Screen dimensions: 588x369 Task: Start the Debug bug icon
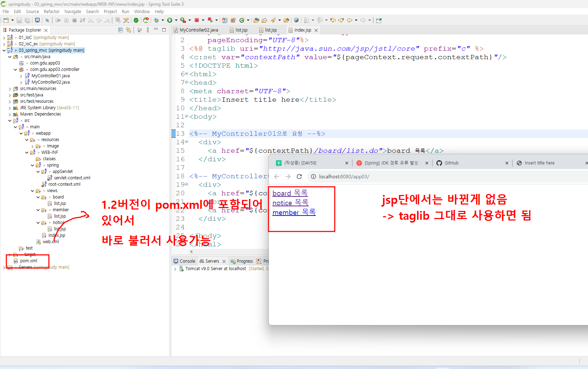click(x=156, y=20)
